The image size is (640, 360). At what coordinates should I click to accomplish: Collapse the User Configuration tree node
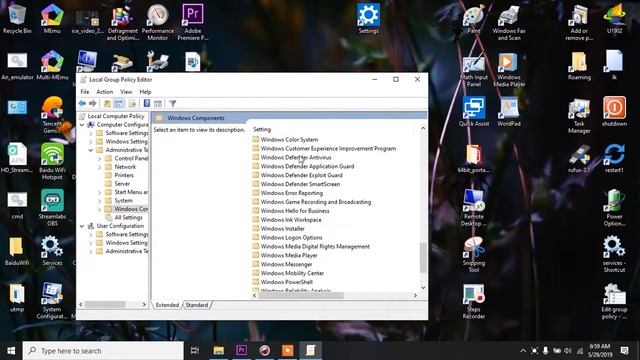pos(82,226)
